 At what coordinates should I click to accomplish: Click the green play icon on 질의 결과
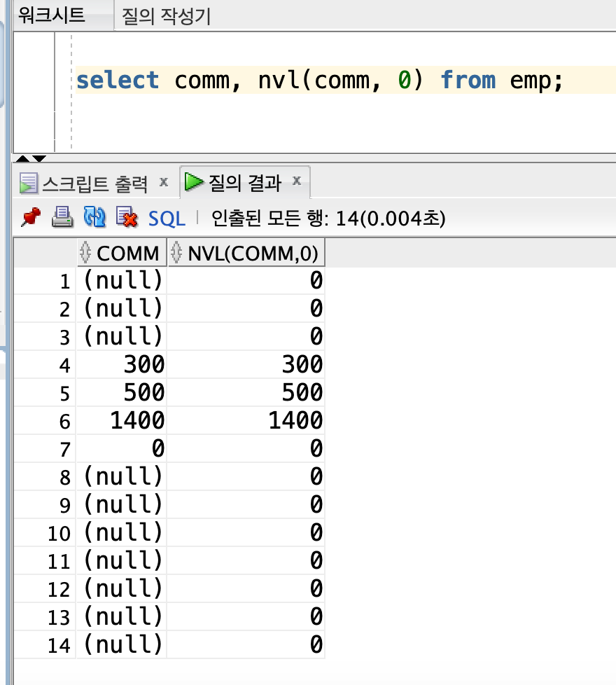tap(194, 181)
